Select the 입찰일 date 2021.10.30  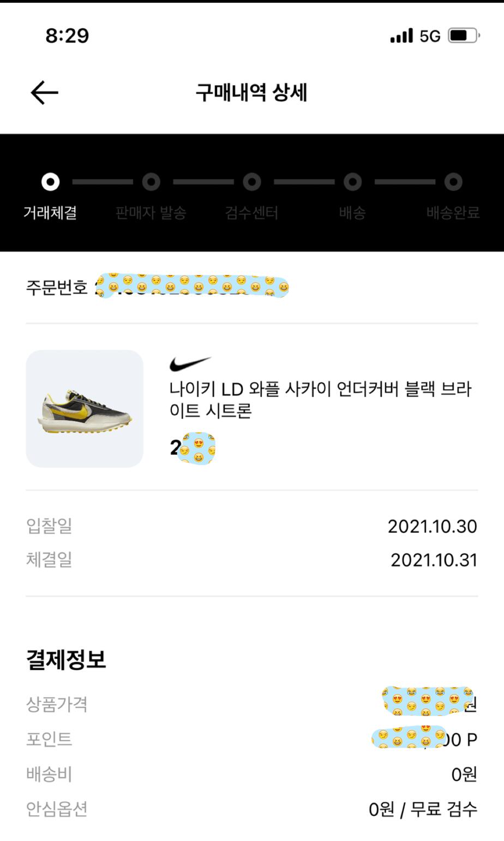click(432, 527)
